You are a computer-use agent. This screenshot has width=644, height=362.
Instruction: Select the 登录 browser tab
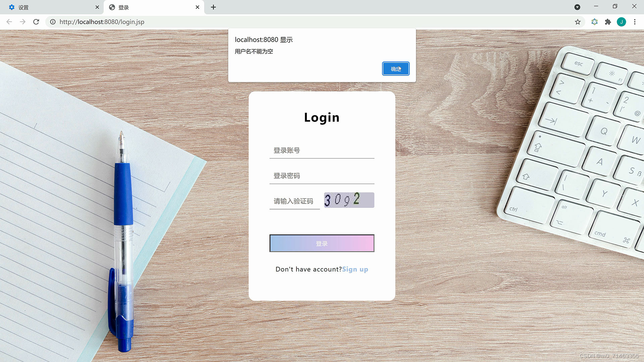[x=154, y=7]
